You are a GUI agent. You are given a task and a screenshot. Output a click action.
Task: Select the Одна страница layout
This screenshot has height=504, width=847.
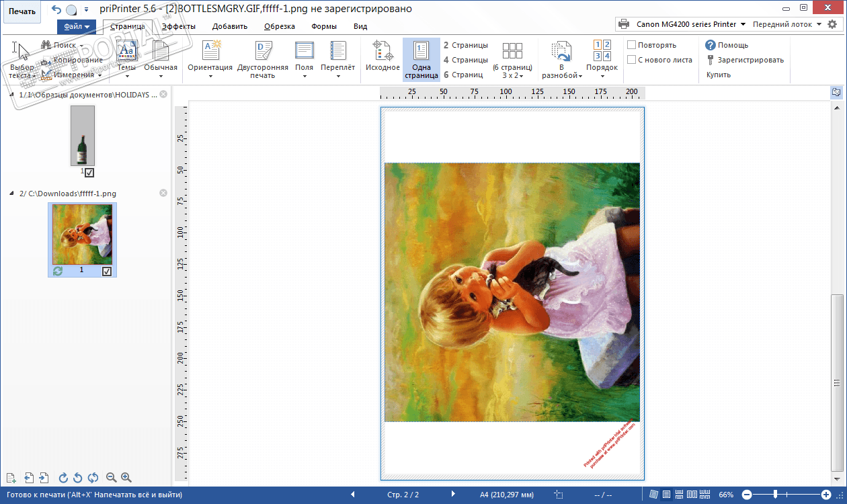coord(421,60)
